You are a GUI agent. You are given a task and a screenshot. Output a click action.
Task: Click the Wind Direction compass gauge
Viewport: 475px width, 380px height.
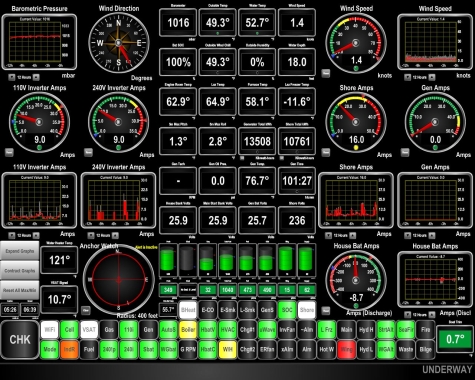click(119, 43)
